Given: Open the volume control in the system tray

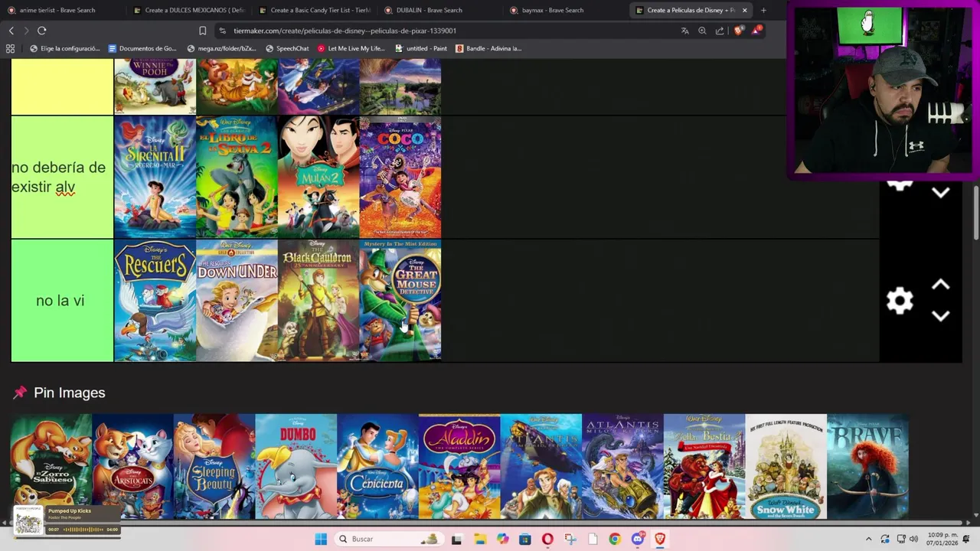Looking at the screenshot, I should (x=913, y=539).
